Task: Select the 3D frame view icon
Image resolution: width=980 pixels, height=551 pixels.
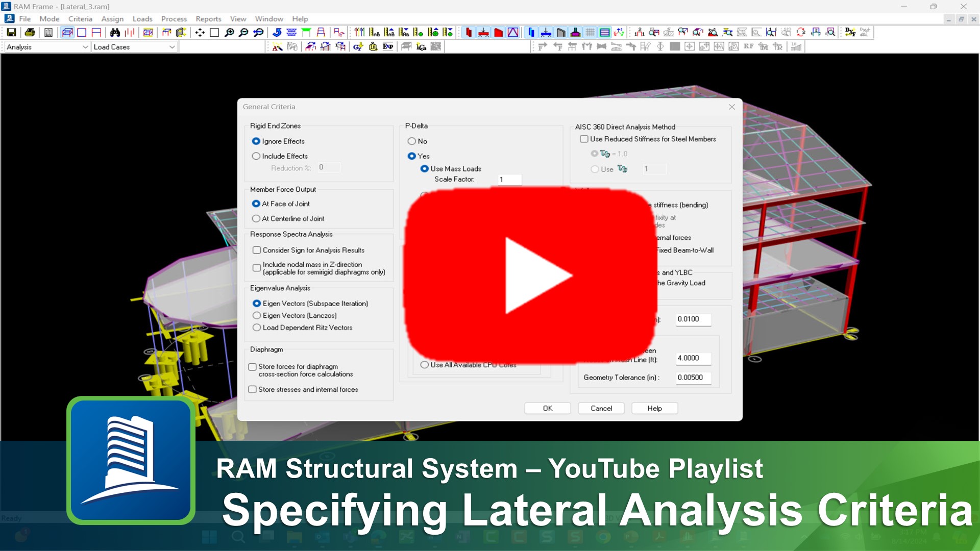Action: (x=67, y=32)
